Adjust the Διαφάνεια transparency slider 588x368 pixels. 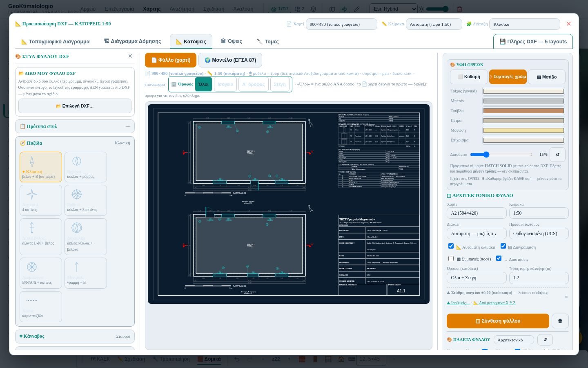pos(501,155)
